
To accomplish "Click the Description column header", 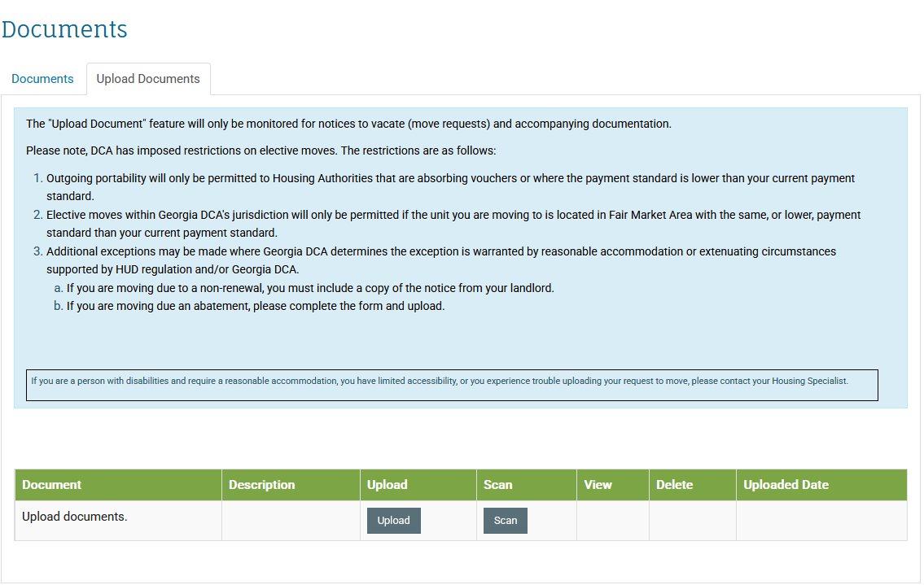I will pos(261,485).
